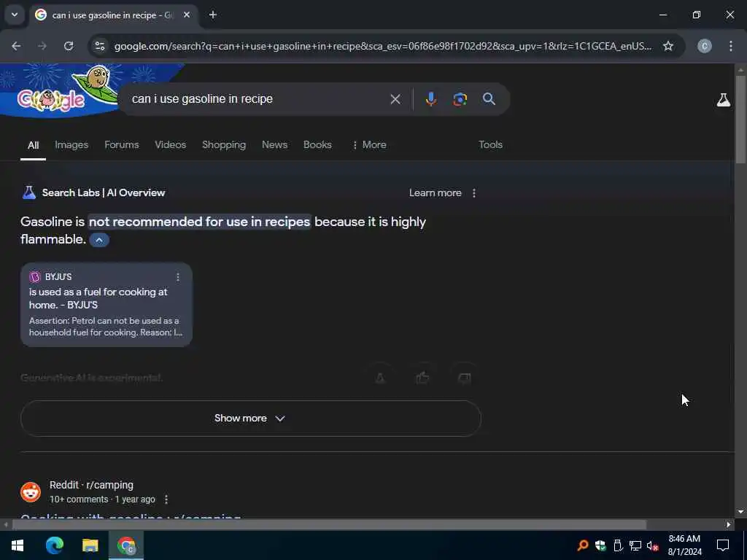Screen dimensions: 747x560
Task: Open the search Tools options
Action: [490, 145]
